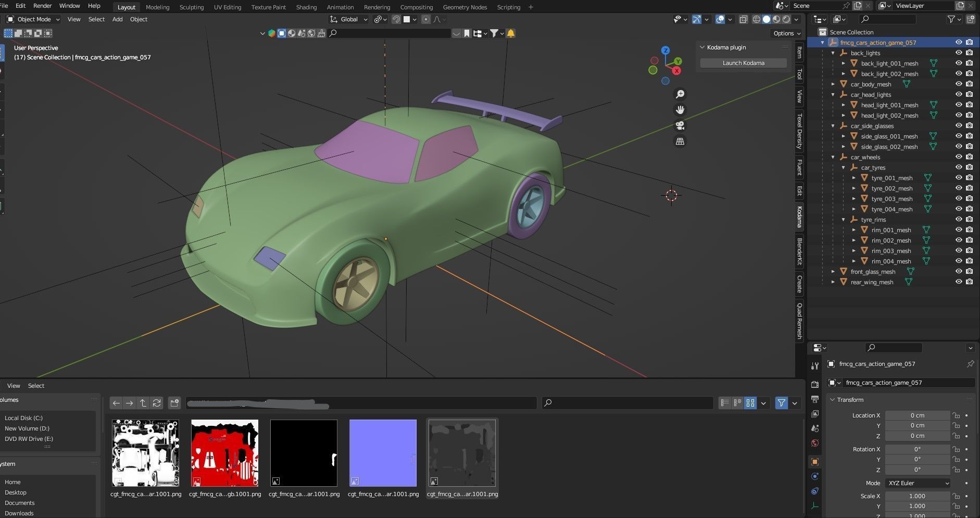Image resolution: width=980 pixels, height=518 pixels.
Task: Switch file browser to thumbnail display mode
Action: [x=750, y=403]
